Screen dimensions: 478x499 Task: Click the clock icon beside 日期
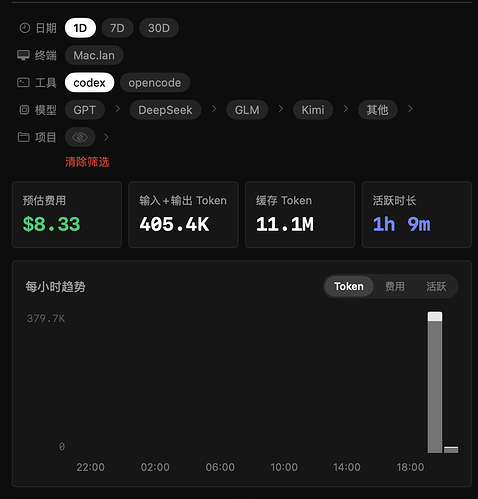click(x=25, y=28)
